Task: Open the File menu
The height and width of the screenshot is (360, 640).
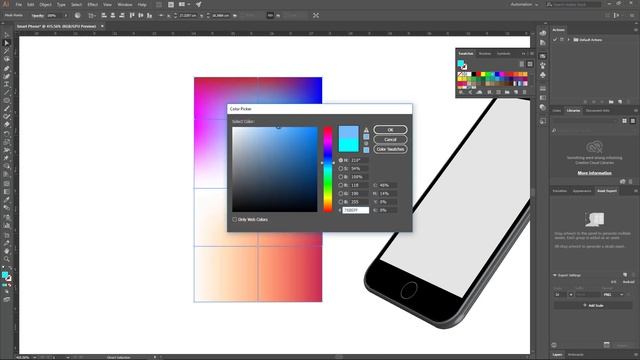Action: coord(18,4)
